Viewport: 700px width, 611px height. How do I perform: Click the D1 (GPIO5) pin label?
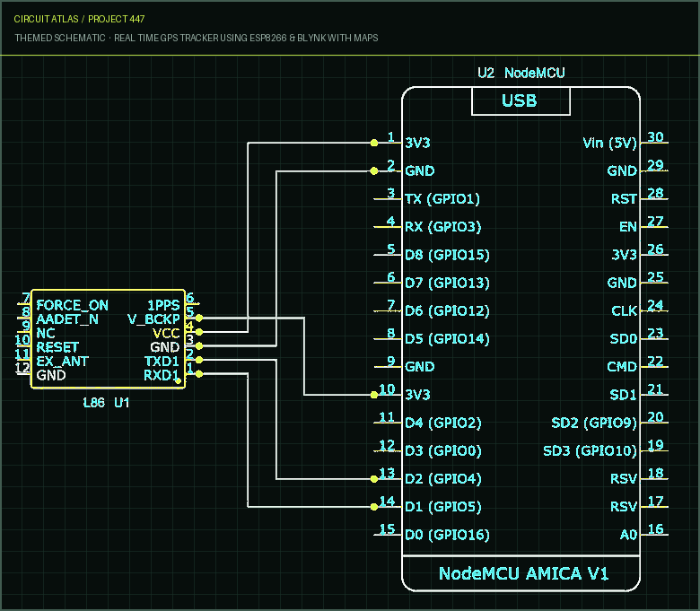pos(442,507)
